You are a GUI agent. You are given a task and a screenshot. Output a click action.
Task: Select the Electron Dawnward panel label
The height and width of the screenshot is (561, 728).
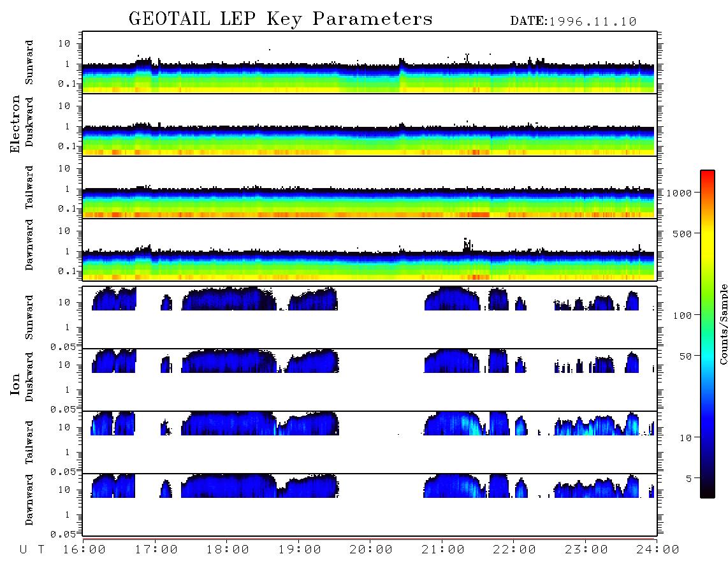tap(29, 245)
